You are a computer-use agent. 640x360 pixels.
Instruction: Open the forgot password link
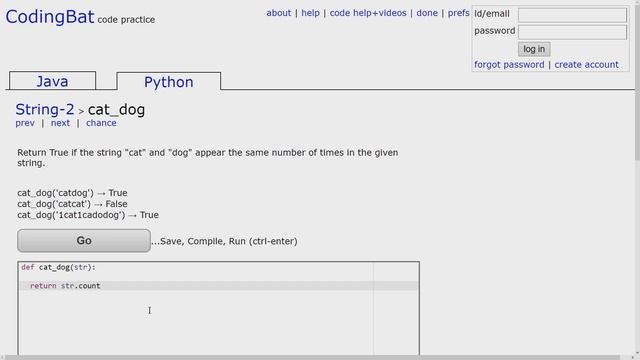pos(509,64)
